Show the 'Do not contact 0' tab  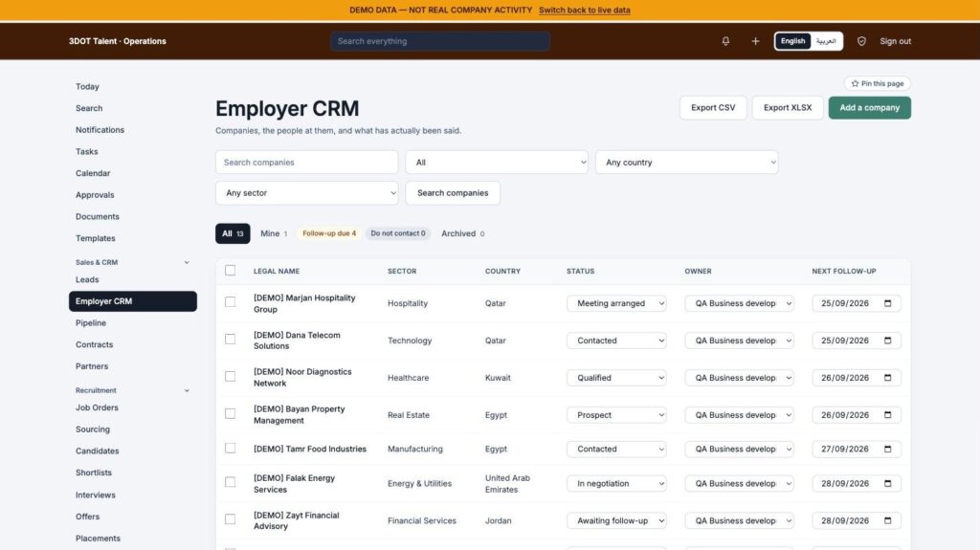tap(398, 233)
